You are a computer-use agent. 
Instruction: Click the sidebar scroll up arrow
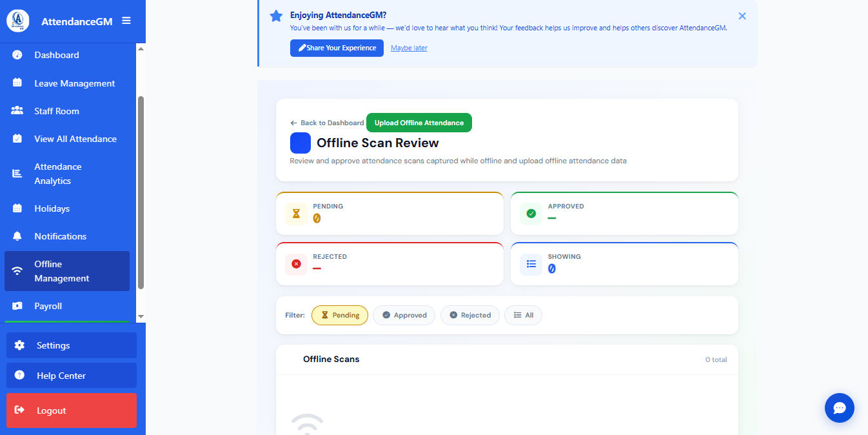pyautogui.click(x=141, y=49)
